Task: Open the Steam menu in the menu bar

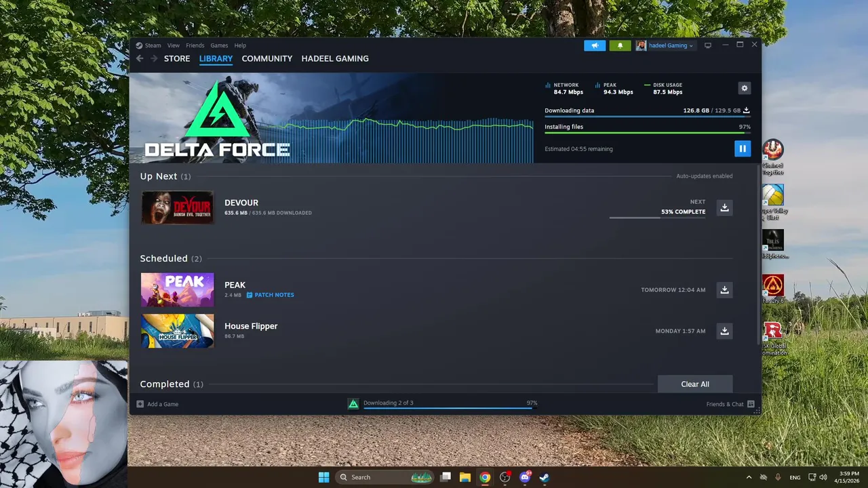Action: pyautogui.click(x=153, y=45)
